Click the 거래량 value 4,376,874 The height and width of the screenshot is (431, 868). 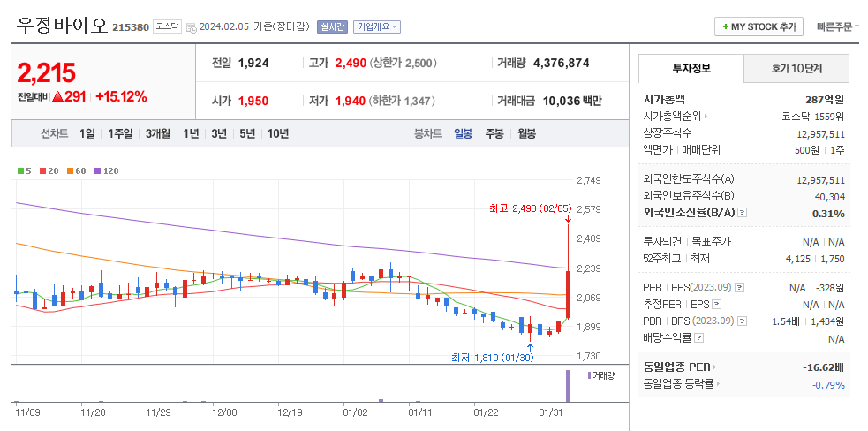coord(561,63)
